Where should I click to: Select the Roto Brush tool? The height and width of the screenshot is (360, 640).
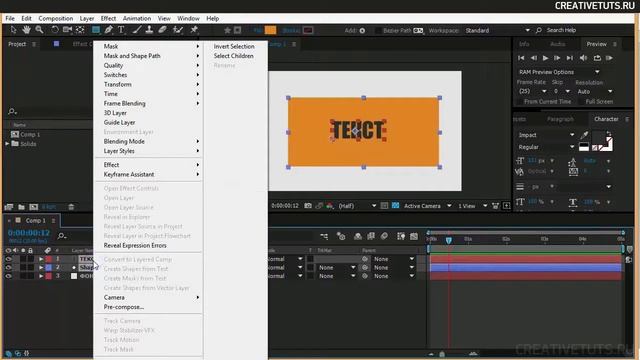pyautogui.click(x=178, y=30)
